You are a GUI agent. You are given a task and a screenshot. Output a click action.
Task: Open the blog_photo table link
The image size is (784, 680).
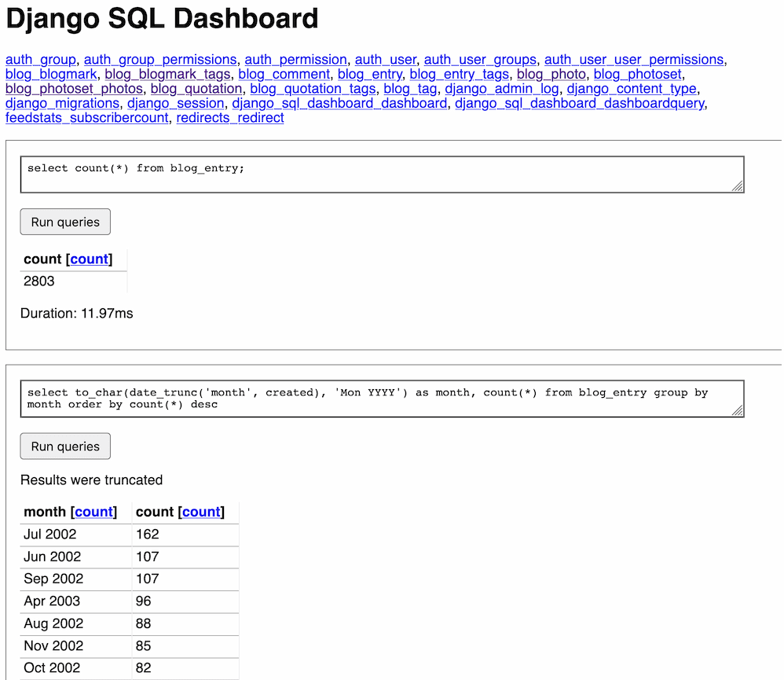point(551,74)
